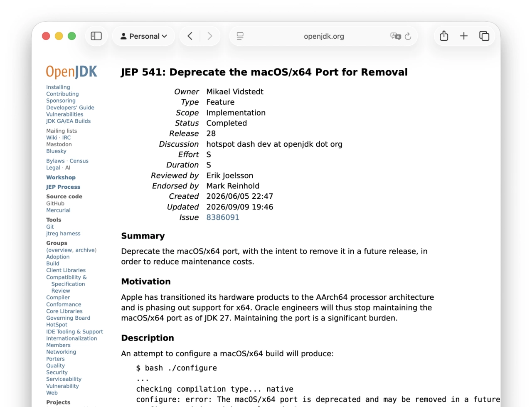532x407 pixels.
Task: Open the GitHub source code link
Action: (x=55, y=204)
